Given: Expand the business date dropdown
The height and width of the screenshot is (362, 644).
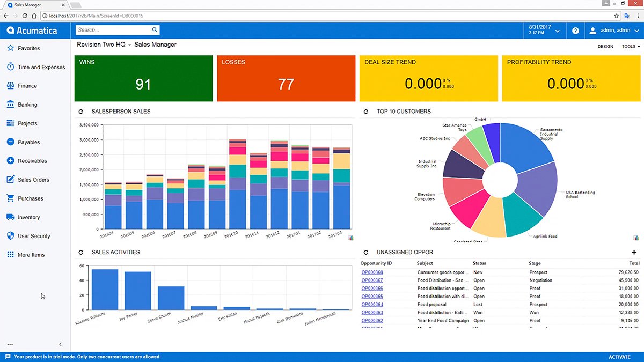Looking at the screenshot, I should click(558, 30).
